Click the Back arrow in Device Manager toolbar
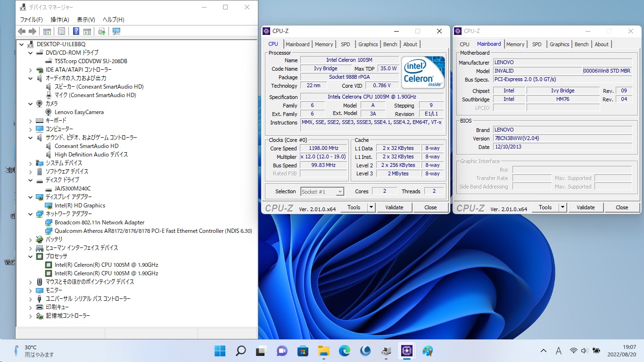 22,32
